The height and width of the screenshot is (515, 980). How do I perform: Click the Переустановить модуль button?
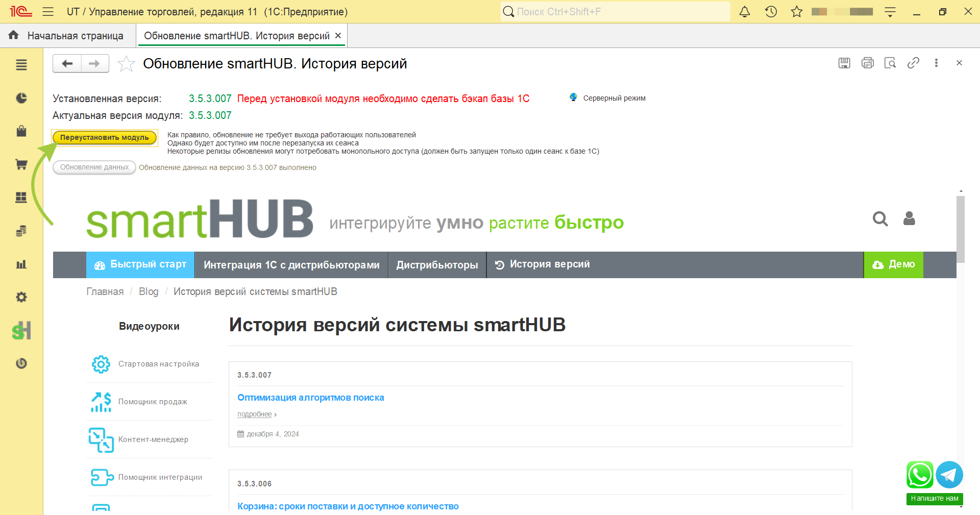click(105, 137)
